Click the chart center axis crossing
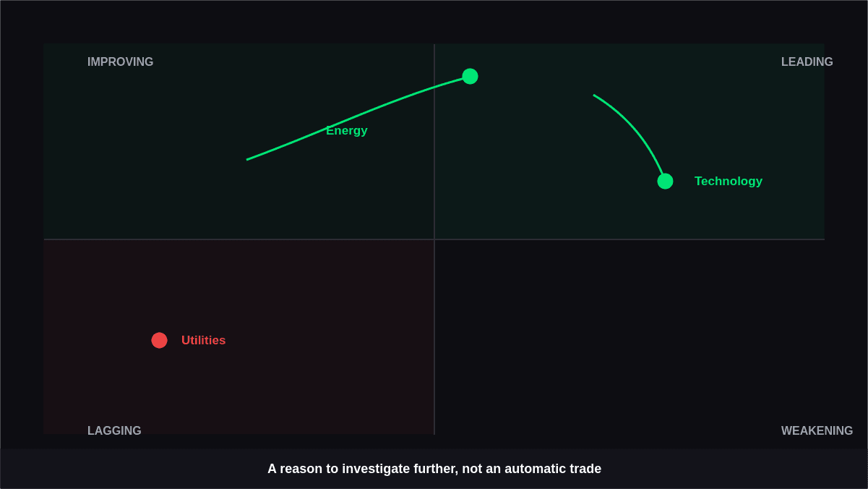This screenshot has width=868, height=489. (434, 239)
